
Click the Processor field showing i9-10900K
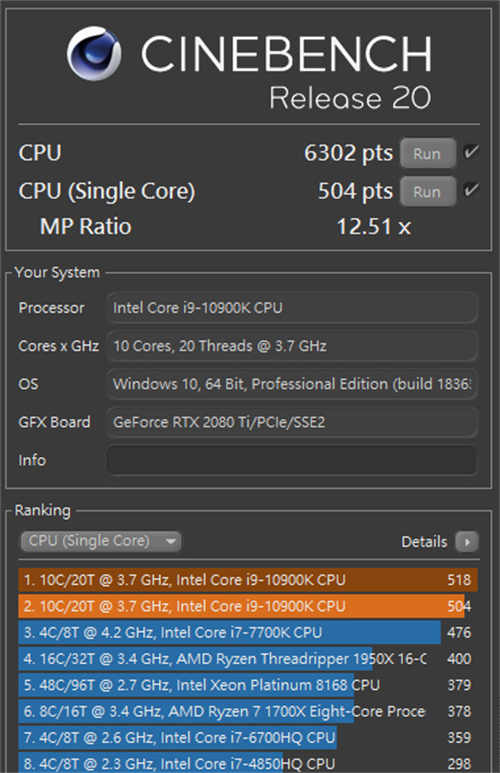point(292,308)
